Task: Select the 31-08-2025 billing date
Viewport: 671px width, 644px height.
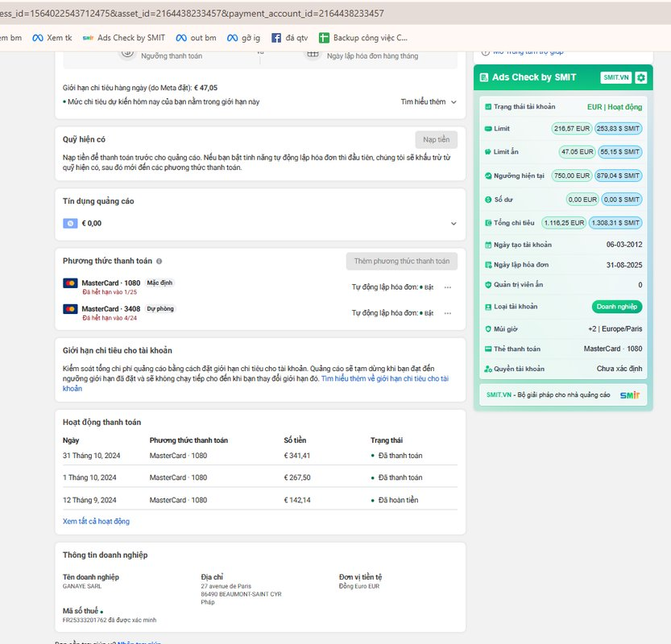Action: (624, 265)
